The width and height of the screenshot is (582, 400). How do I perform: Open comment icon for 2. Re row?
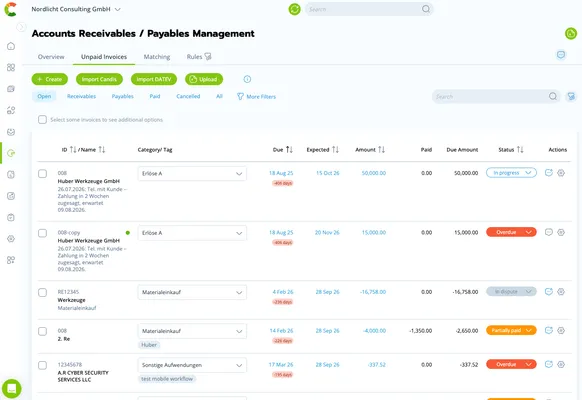click(549, 330)
